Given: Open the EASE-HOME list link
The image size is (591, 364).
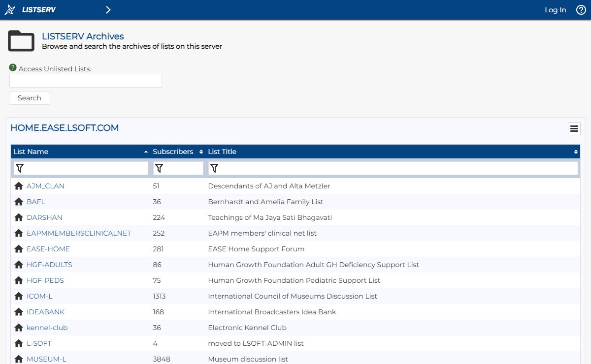Looking at the screenshot, I should pyautogui.click(x=48, y=249).
